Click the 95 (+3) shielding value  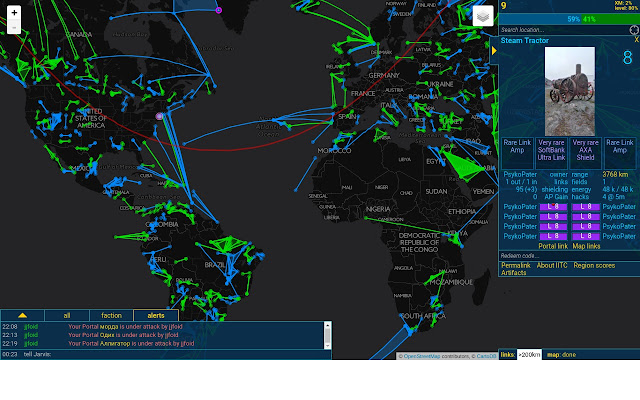click(x=527, y=189)
